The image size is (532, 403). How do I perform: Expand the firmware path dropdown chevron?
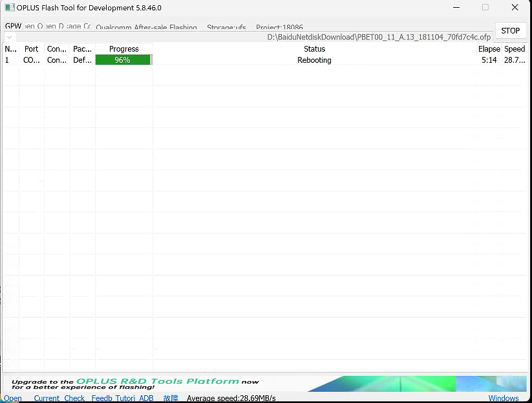pyautogui.click(x=10, y=37)
